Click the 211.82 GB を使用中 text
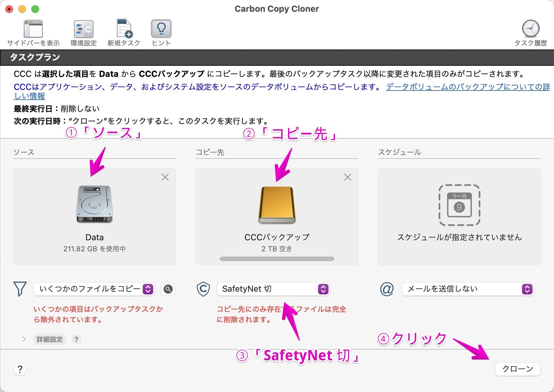Screen dimensions: 554x392 tap(95, 249)
